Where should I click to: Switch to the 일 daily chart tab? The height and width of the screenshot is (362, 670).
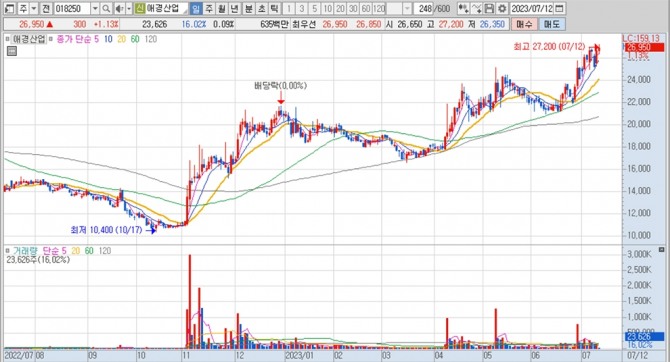[x=195, y=8]
